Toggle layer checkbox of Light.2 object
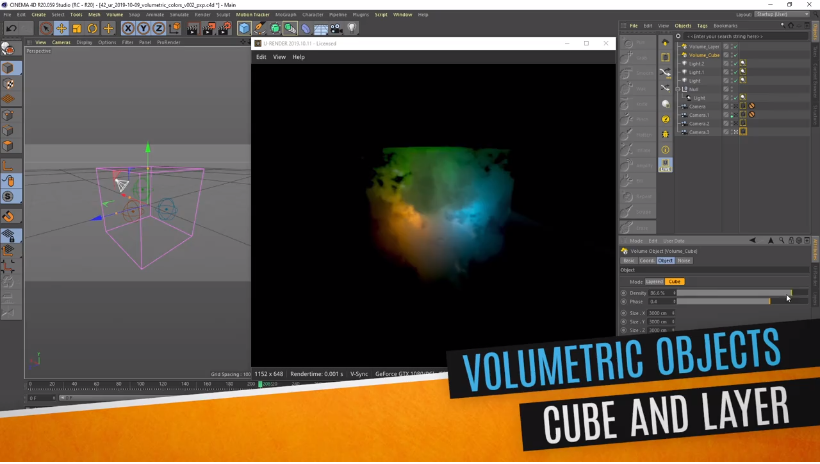Image resolution: width=820 pixels, height=464 pixels. [x=726, y=63]
